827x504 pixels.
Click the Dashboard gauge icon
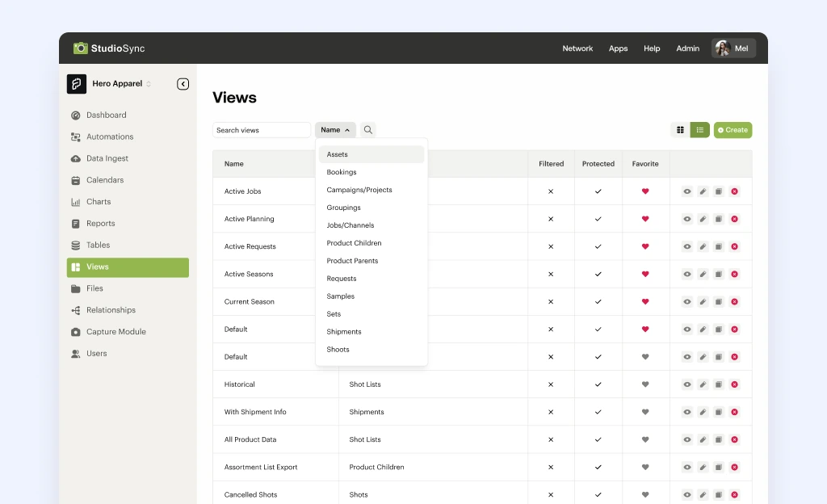(x=75, y=115)
